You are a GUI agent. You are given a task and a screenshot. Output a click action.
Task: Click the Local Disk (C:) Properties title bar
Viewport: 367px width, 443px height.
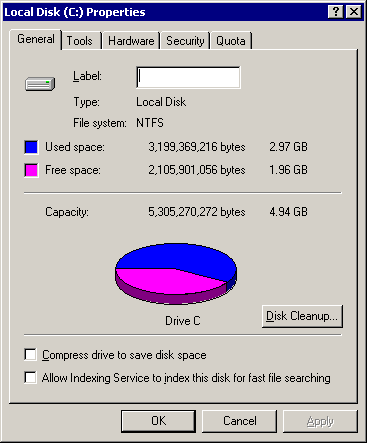[x=165, y=12]
